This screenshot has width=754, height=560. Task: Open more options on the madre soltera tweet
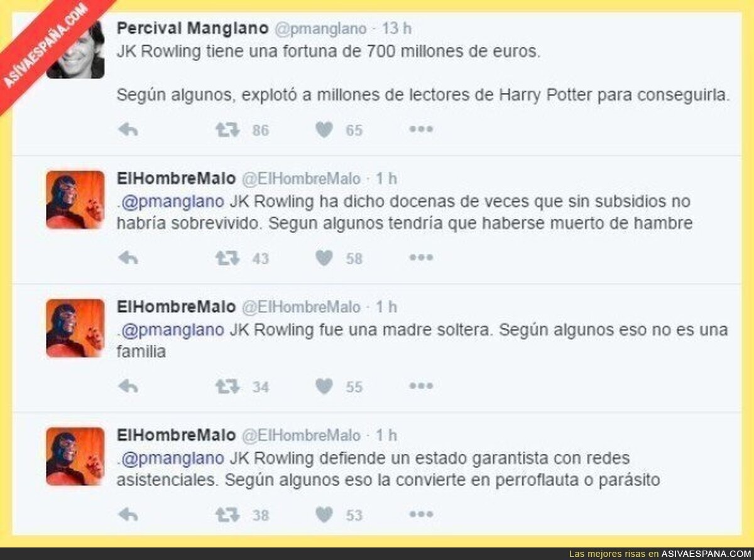coord(421,386)
